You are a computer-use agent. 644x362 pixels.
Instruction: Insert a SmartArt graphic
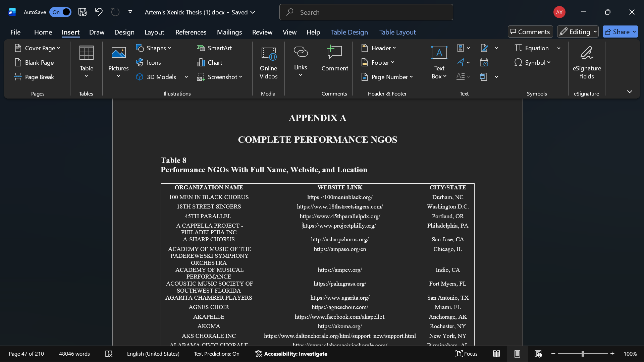(x=214, y=48)
